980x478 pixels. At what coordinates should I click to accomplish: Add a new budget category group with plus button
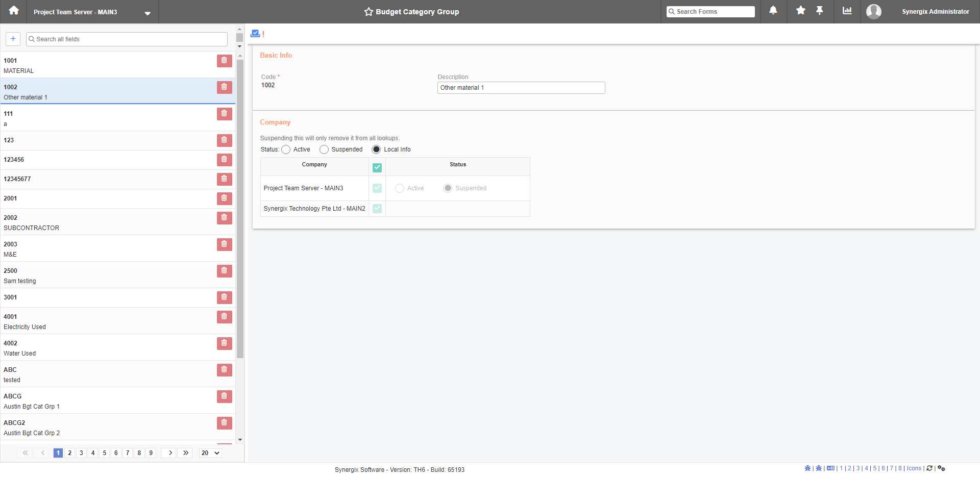click(13, 39)
